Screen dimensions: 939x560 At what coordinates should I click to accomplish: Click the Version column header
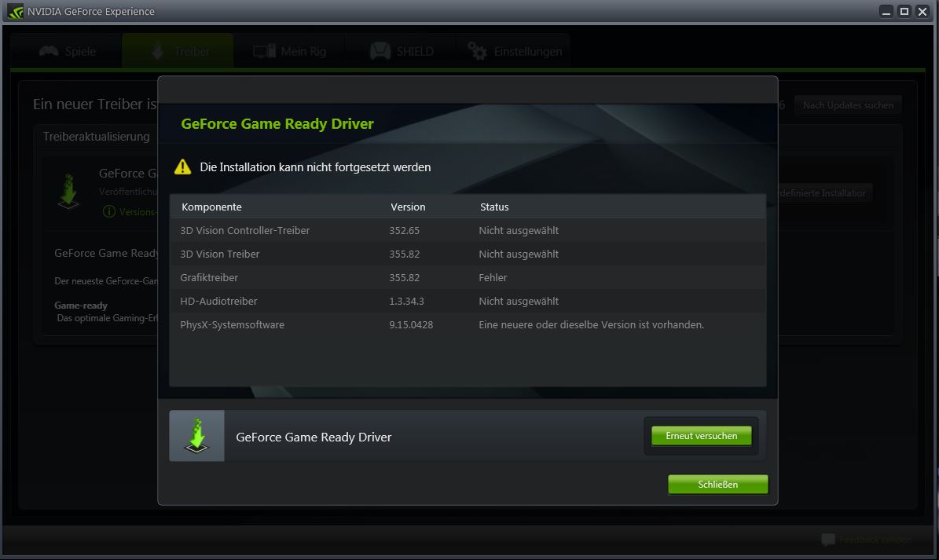(x=408, y=207)
